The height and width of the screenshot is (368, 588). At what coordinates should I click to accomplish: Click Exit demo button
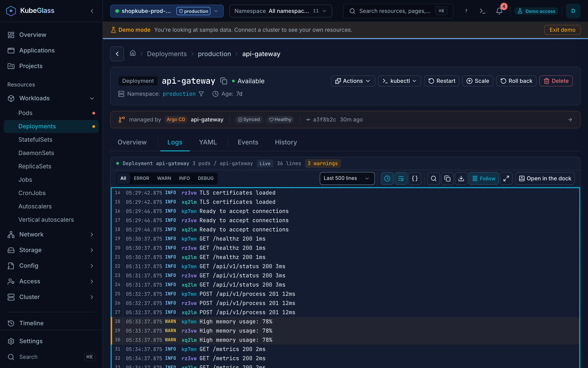pyautogui.click(x=563, y=30)
